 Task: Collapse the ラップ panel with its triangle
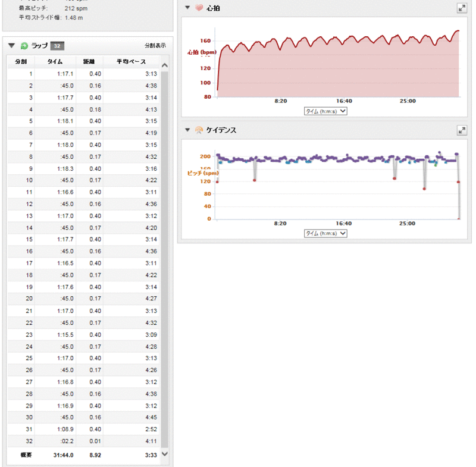pyautogui.click(x=11, y=46)
